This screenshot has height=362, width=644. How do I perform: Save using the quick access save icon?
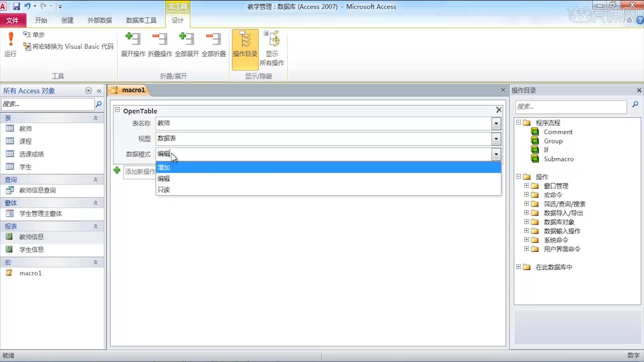[16, 6]
